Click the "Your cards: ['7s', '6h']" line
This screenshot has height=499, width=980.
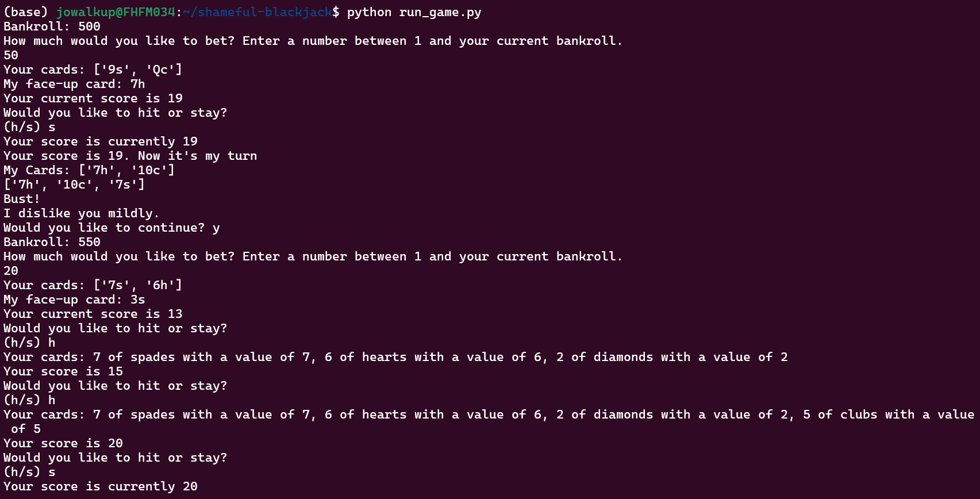click(x=93, y=285)
